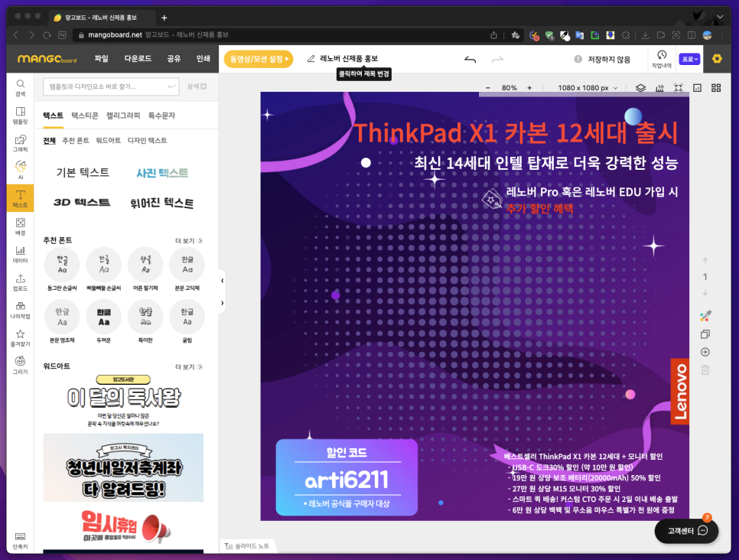
Task: Open the 그리기 drawing tool
Action: pos(20,366)
